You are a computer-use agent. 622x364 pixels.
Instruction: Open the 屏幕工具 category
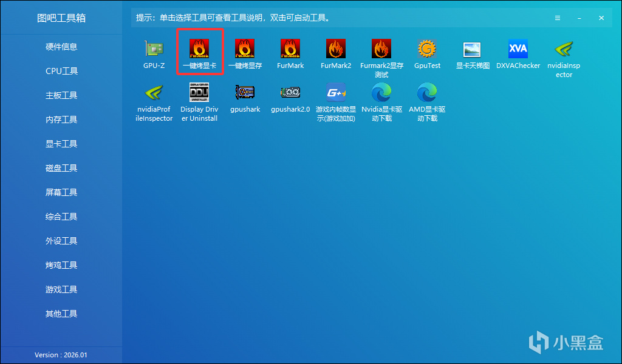(61, 192)
